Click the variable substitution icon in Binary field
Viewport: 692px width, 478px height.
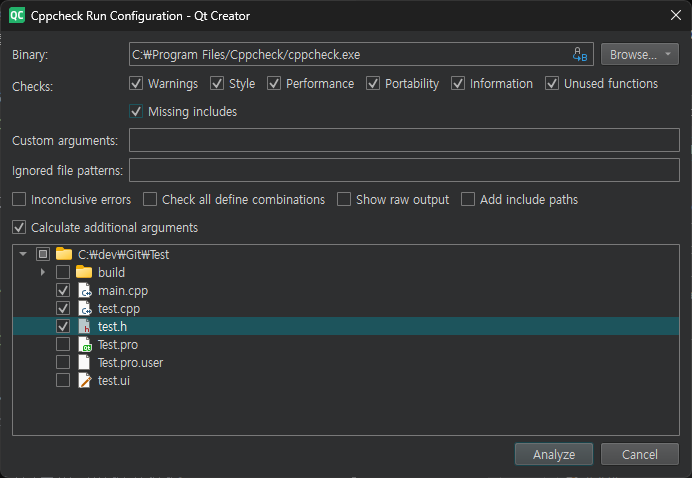click(x=579, y=54)
